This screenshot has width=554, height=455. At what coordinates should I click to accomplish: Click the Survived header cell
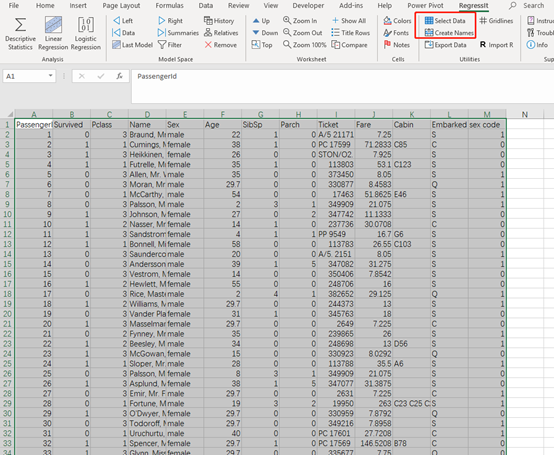(x=72, y=125)
